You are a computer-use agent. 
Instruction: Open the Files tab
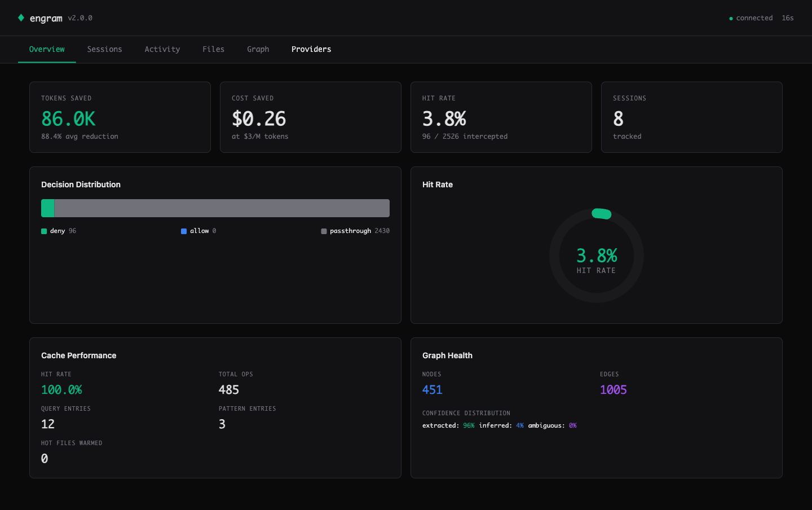click(x=213, y=49)
